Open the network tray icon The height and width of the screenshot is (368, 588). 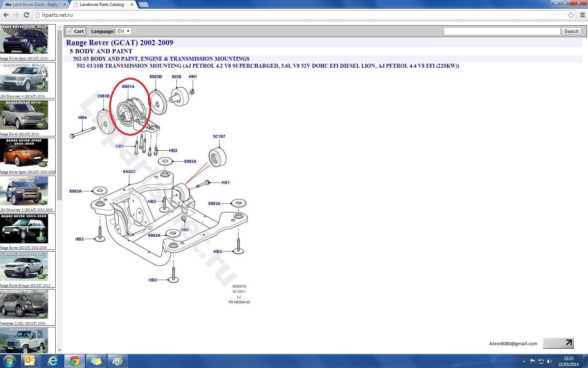541,361
